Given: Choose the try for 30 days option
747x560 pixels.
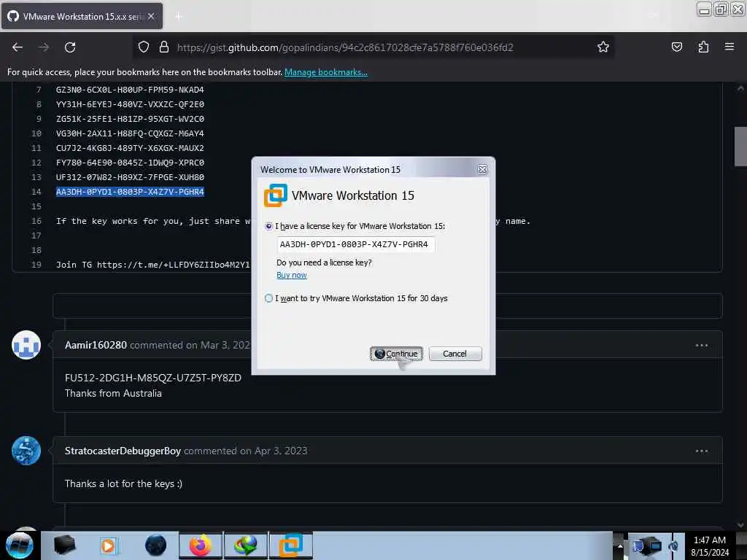Looking at the screenshot, I should point(268,298).
